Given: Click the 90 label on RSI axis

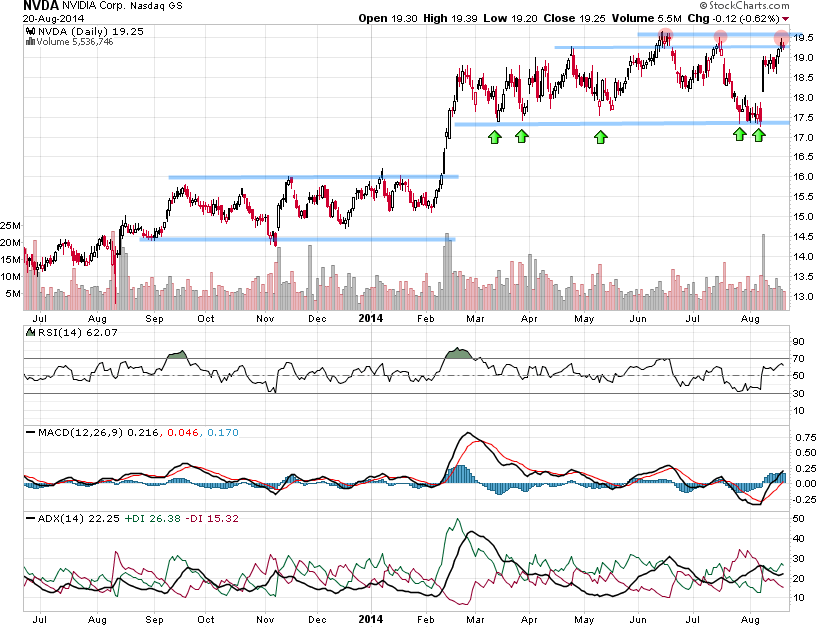Looking at the screenshot, I should 798,341.
